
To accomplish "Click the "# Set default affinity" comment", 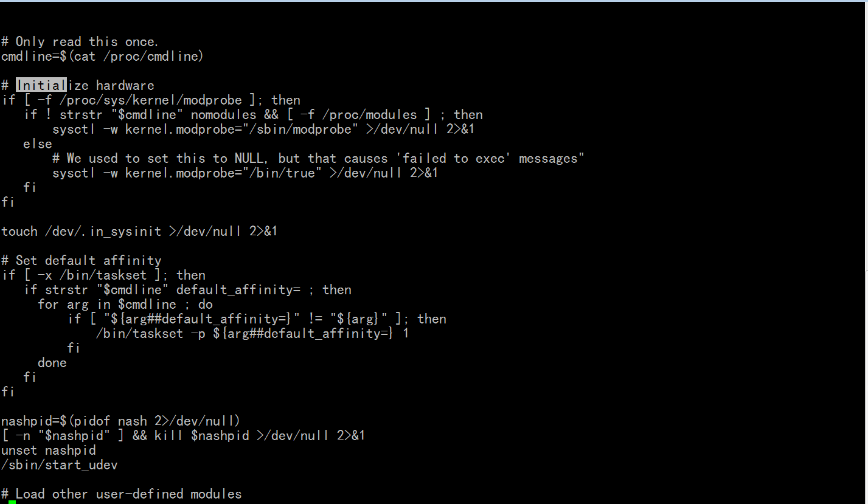I will coord(82,261).
